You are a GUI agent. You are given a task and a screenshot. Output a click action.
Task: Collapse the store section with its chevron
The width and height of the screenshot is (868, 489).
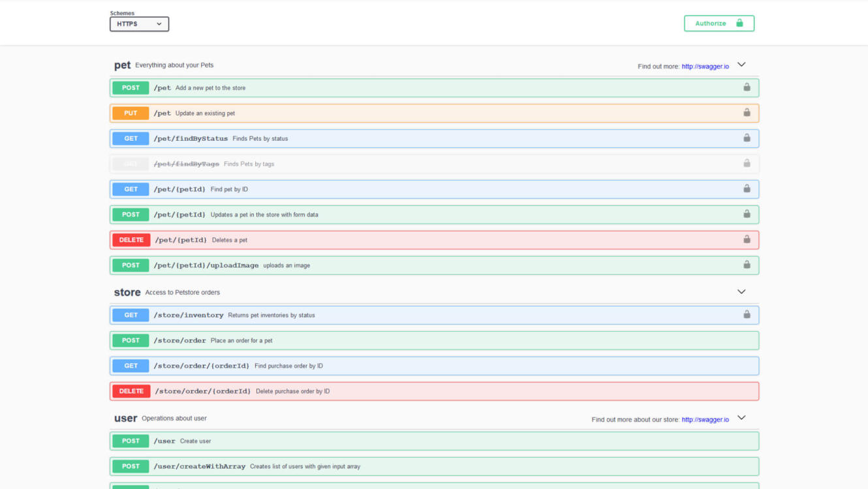[x=741, y=292]
